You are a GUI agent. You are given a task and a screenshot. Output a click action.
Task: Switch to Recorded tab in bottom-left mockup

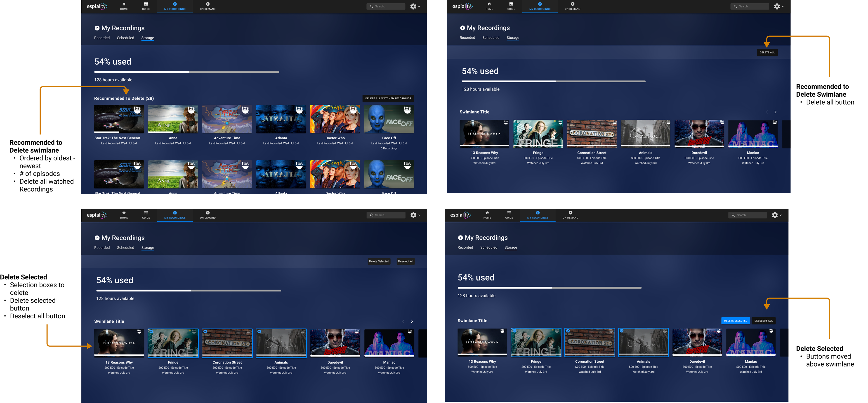[102, 248]
